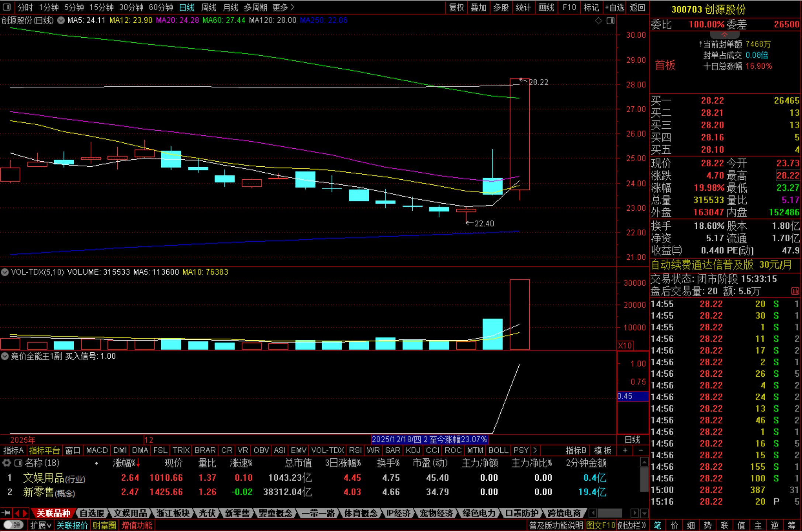Toggle the main chart indicator circle next to 创源股份(日线)
Viewport: 802px width, 532px height.
(61, 20)
